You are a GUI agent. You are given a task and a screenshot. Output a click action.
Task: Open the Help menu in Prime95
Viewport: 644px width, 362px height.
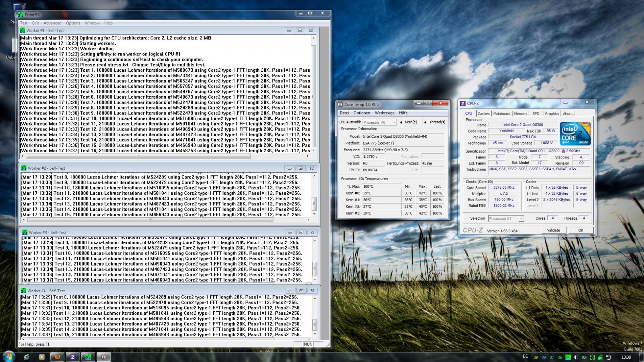(x=108, y=23)
